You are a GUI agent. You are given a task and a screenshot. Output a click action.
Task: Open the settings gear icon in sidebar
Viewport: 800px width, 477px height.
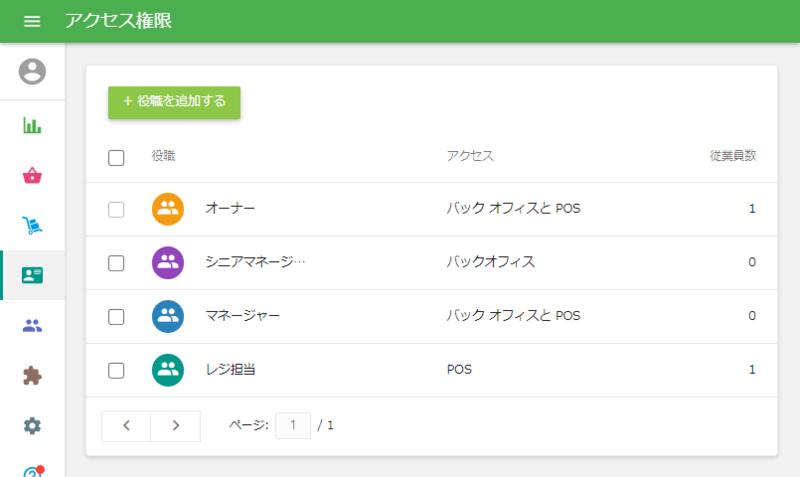[x=32, y=426]
